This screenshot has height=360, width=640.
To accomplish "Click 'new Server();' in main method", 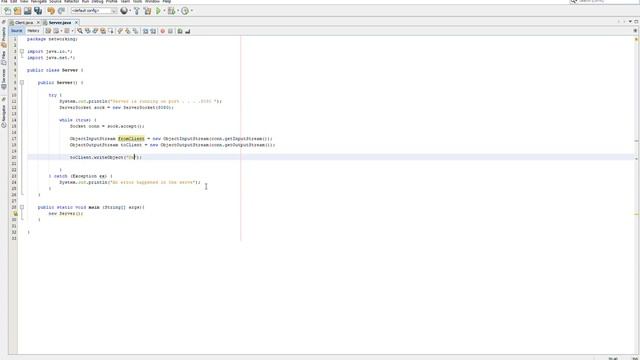I will 66,213.
